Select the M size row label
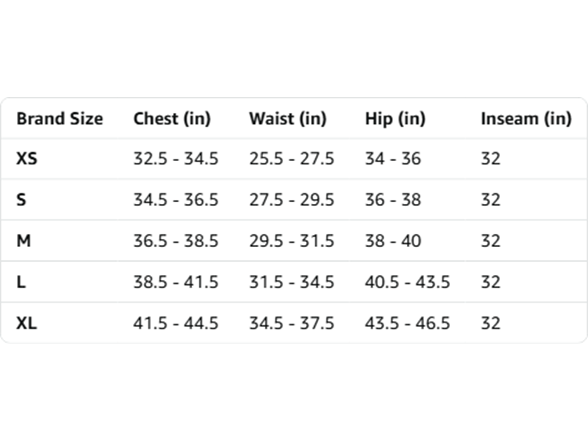The width and height of the screenshot is (588, 441). tap(24, 241)
